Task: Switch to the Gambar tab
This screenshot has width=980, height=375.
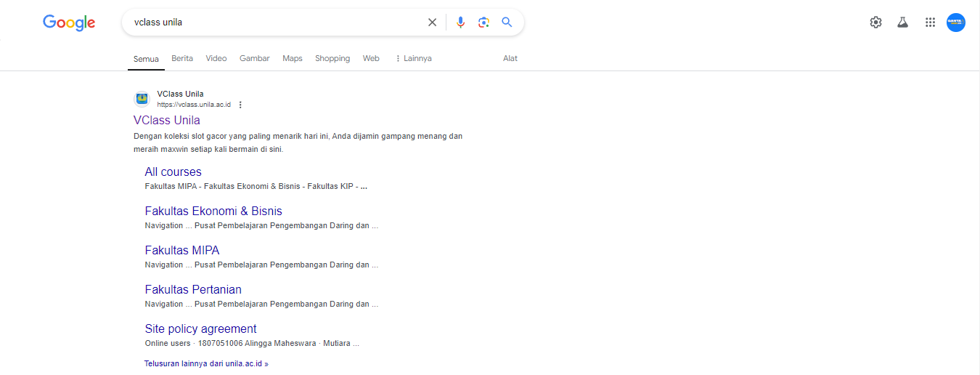Action: pyautogui.click(x=255, y=58)
